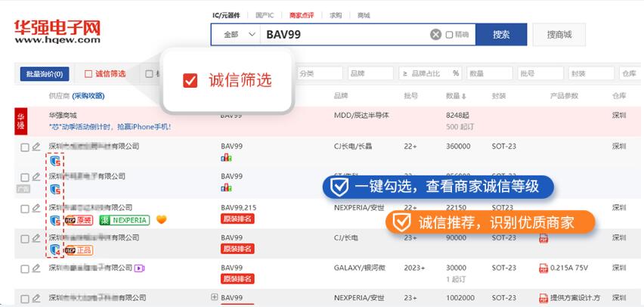Click the PDF icon next to 提供方案设计

[x=543, y=298]
